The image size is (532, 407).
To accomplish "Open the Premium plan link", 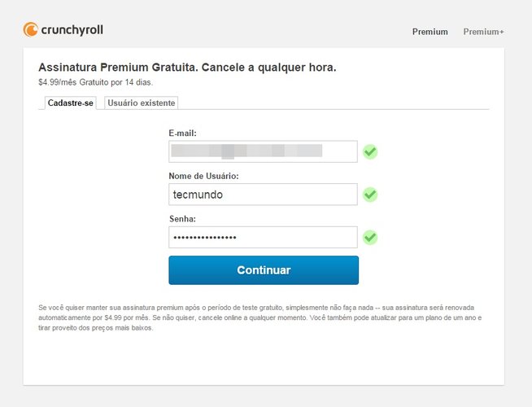I will [x=430, y=32].
